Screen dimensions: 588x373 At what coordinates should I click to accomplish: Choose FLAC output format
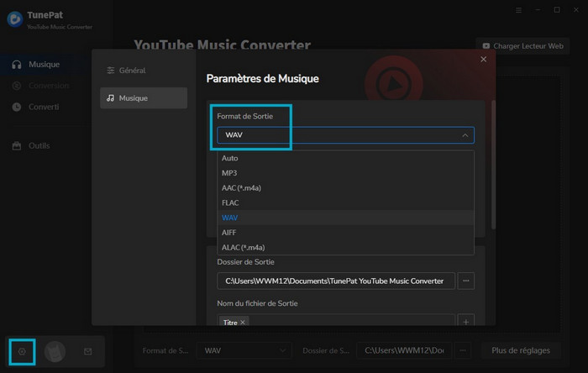click(345, 202)
